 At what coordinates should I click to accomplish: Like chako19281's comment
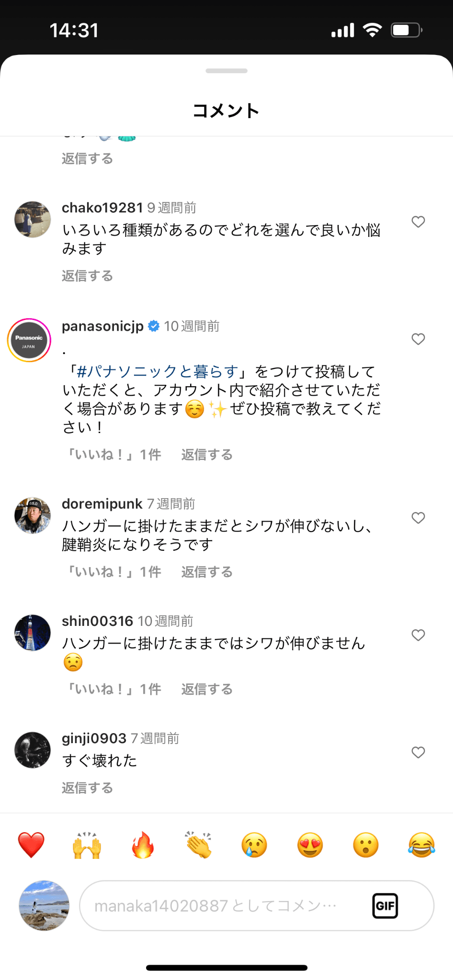(418, 222)
